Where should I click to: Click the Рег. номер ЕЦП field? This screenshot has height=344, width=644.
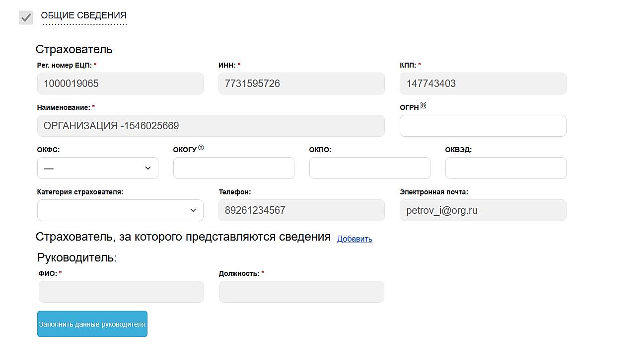[x=120, y=84]
